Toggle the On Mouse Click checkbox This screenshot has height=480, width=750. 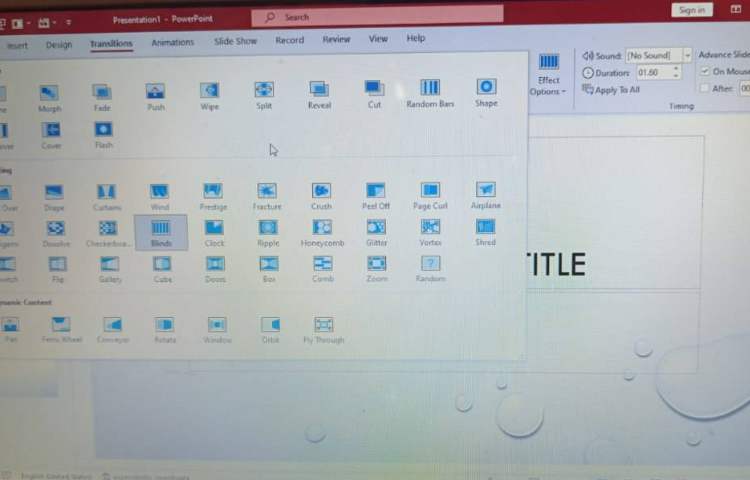706,72
